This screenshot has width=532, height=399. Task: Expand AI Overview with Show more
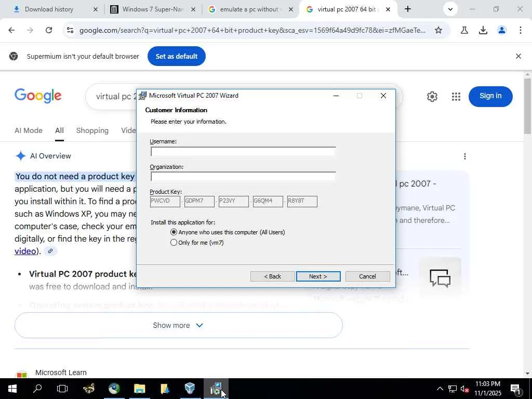coord(179,325)
